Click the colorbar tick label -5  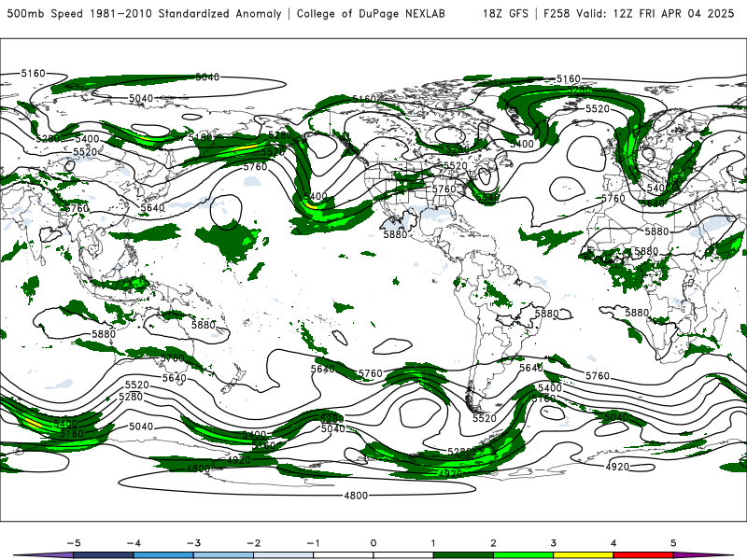point(74,543)
